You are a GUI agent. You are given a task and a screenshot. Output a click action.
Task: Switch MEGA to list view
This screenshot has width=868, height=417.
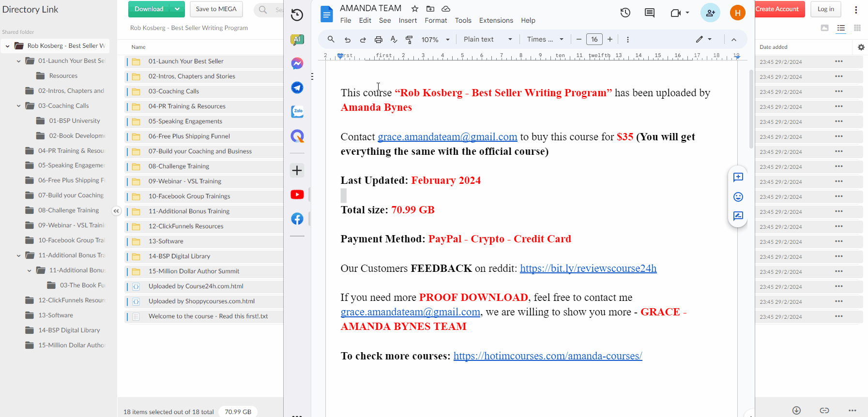click(x=841, y=28)
